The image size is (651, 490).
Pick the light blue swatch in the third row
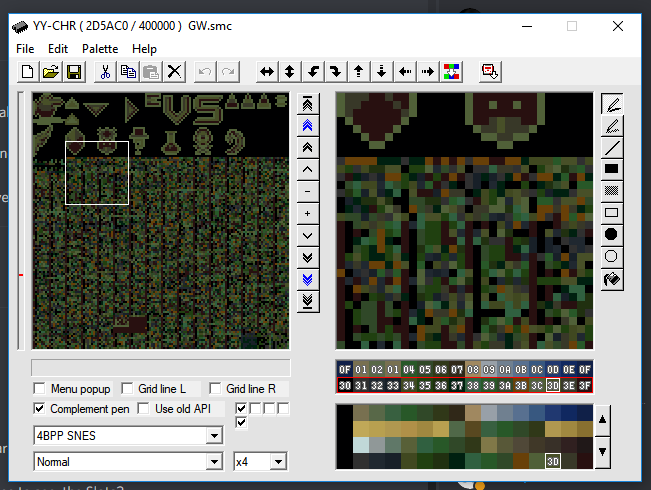click(361, 445)
